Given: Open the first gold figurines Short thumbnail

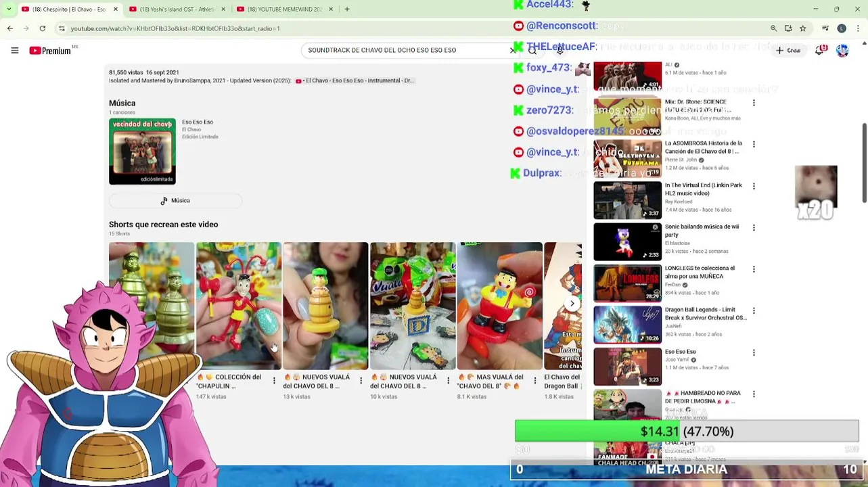Looking at the screenshot, I should click(152, 306).
